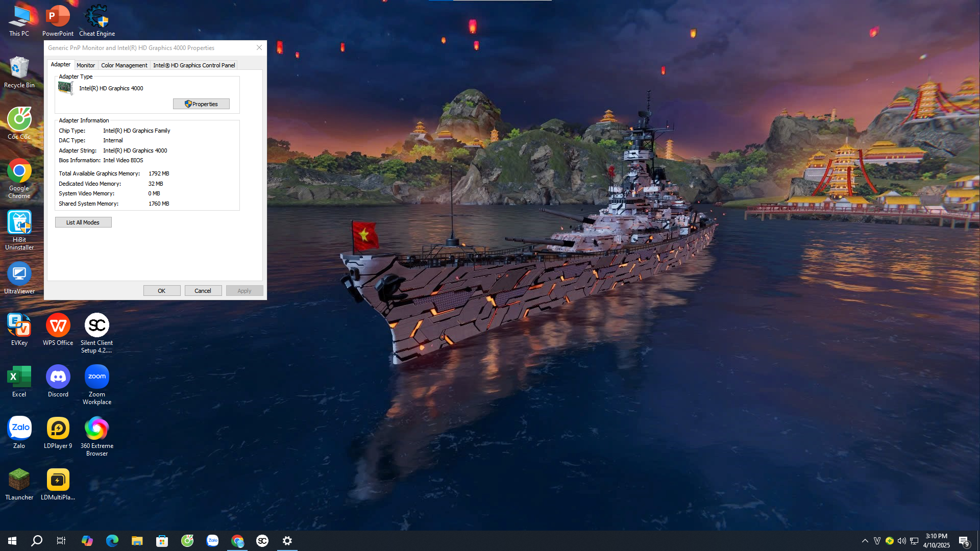This screenshot has width=980, height=551.
Task: Switch to the Color Management tab
Action: click(124, 65)
